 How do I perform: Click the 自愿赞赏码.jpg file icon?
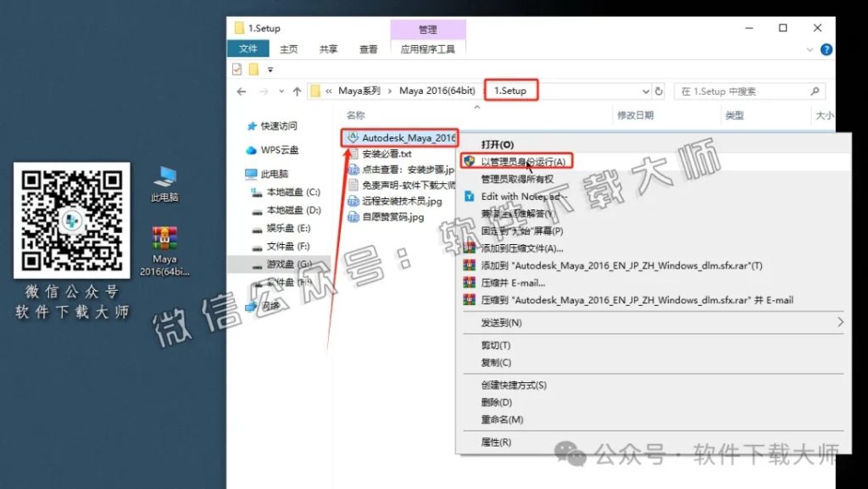[353, 217]
